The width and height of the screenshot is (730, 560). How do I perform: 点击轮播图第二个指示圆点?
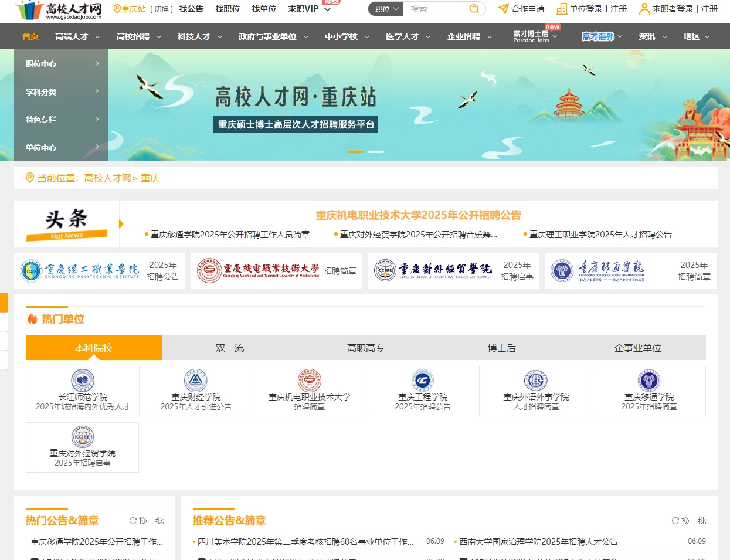[x=376, y=151]
